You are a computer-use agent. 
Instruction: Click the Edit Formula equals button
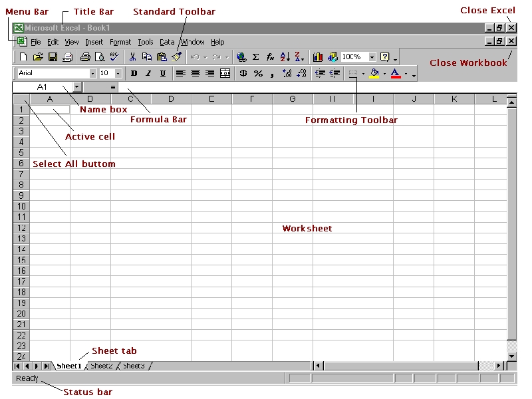(x=113, y=87)
